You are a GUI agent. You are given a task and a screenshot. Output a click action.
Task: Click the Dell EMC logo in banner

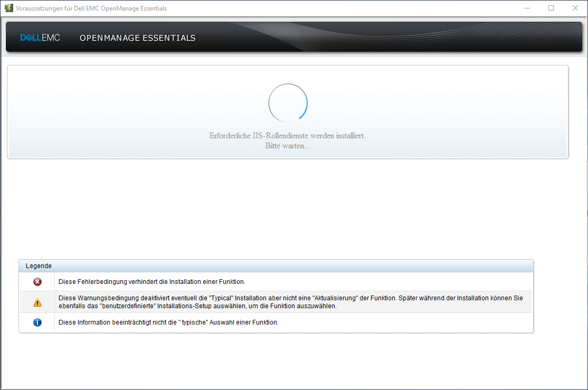40,37
